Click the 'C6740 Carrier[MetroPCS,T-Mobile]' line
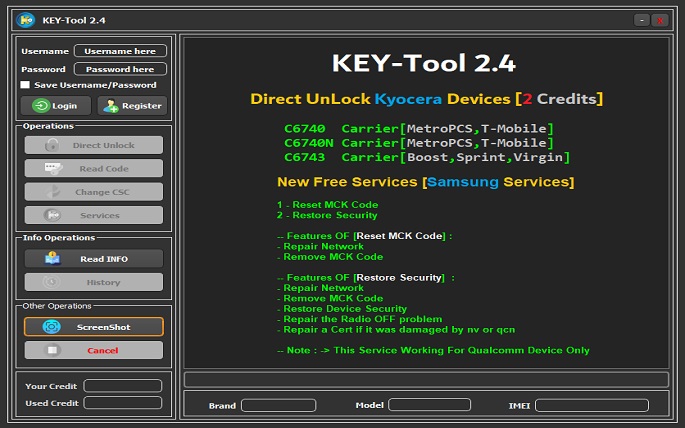Image resolution: width=685 pixels, height=428 pixels. coord(419,128)
